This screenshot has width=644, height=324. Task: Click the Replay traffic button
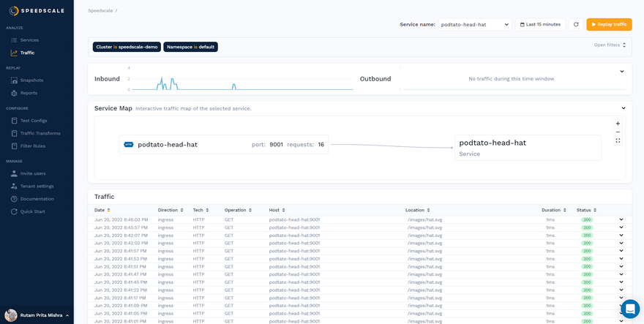pos(609,24)
